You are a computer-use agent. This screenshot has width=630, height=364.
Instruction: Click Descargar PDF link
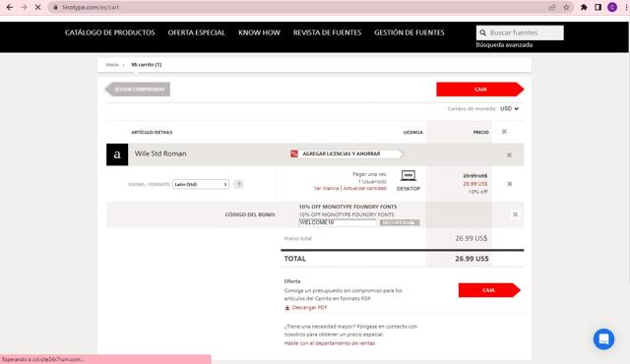tap(309, 308)
